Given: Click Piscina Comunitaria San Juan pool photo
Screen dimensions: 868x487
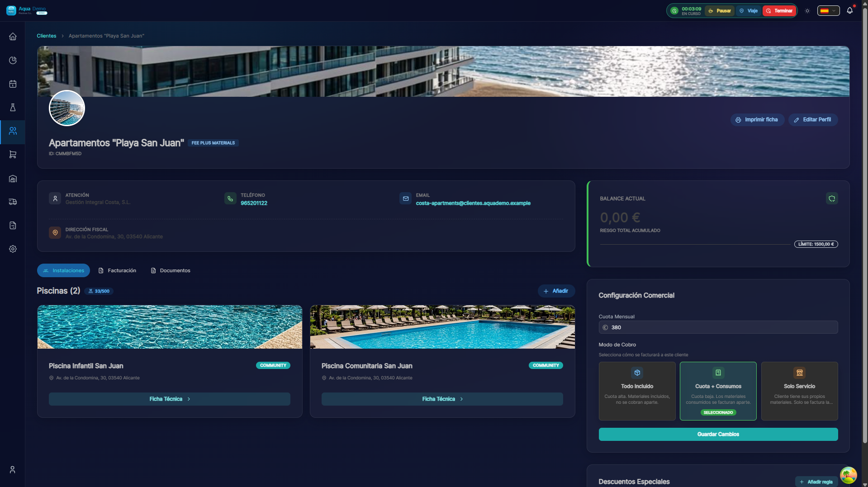Looking at the screenshot, I should 442,327.
